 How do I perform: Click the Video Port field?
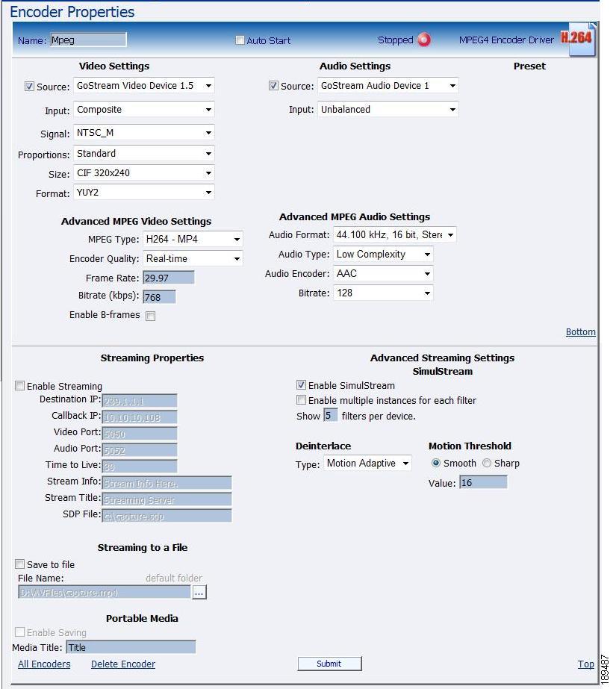tap(140, 434)
